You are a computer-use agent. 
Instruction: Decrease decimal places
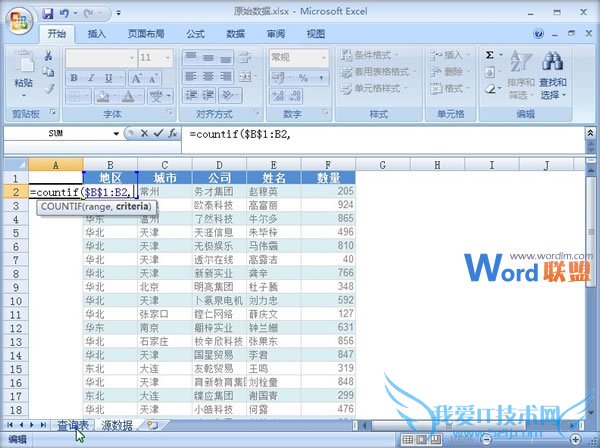coord(294,96)
